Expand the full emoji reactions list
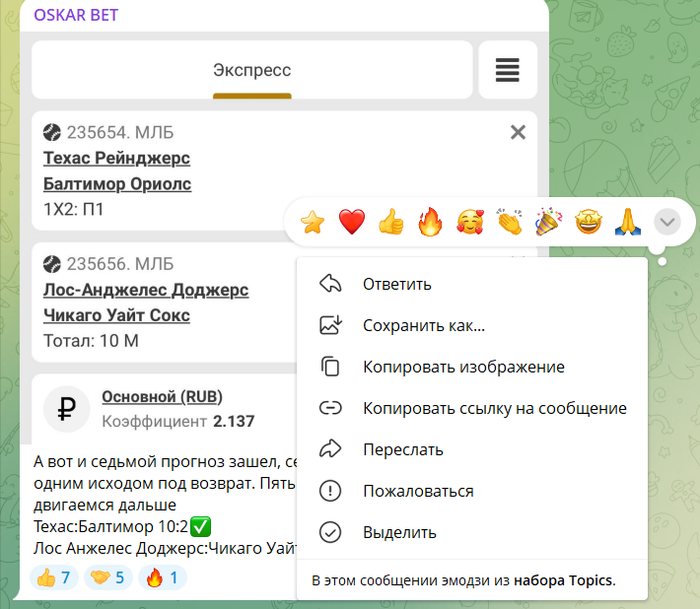 pos(667,223)
